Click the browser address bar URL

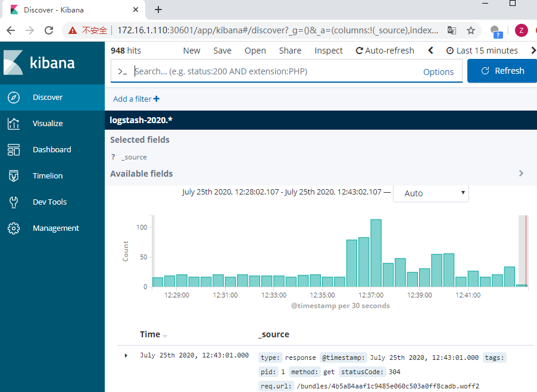coord(278,30)
